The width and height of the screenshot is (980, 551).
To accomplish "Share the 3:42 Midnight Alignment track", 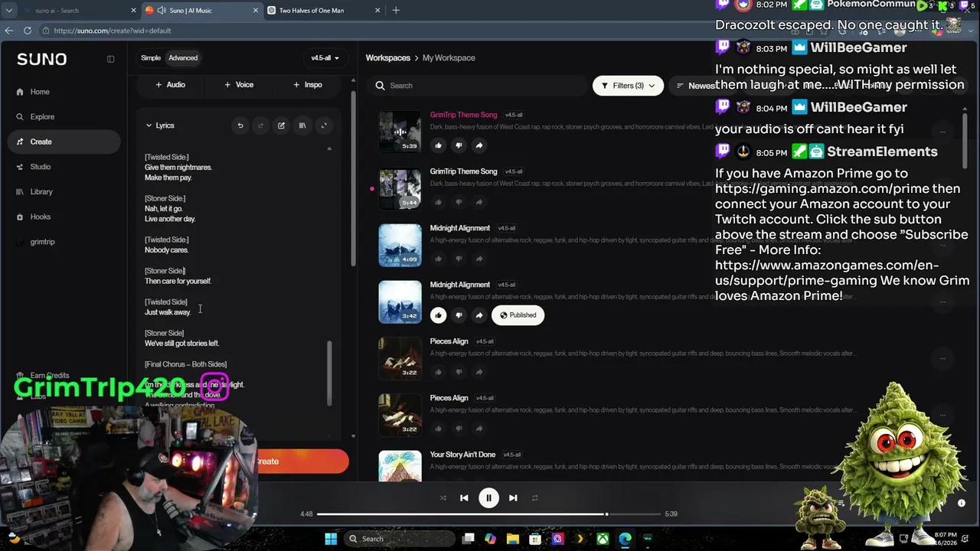I will coord(479,315).
